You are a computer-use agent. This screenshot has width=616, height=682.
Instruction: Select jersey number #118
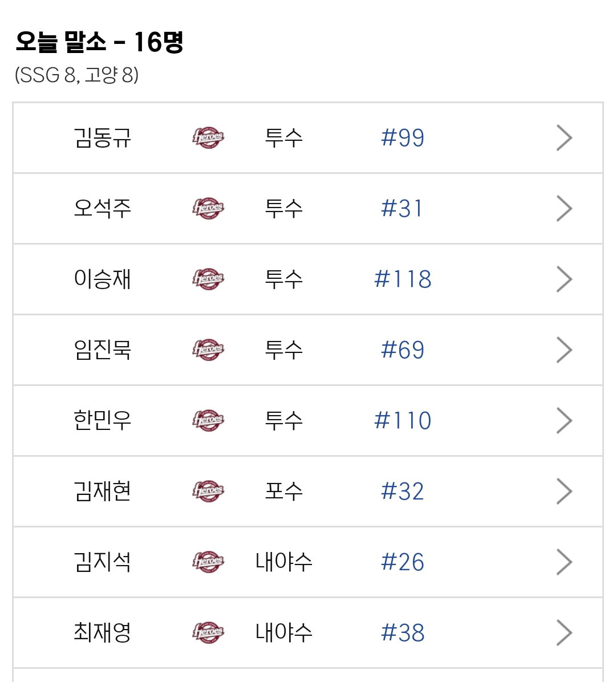click(403, 279)
